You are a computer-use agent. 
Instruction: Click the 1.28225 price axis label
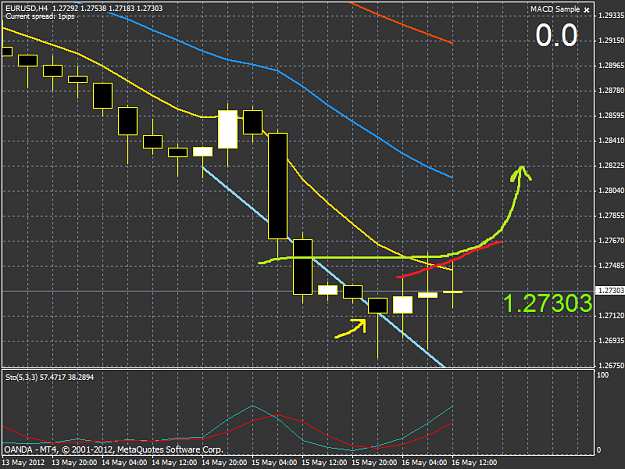click(x=611, y=166)
